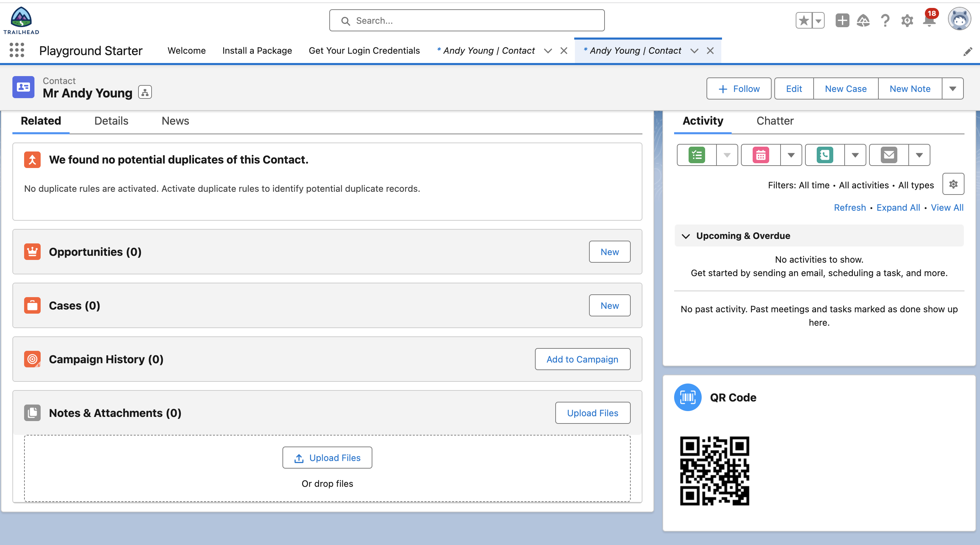Click the QR Code barcode icon
The width and height of the screenshot is (980, 545).
click(688, 397)
